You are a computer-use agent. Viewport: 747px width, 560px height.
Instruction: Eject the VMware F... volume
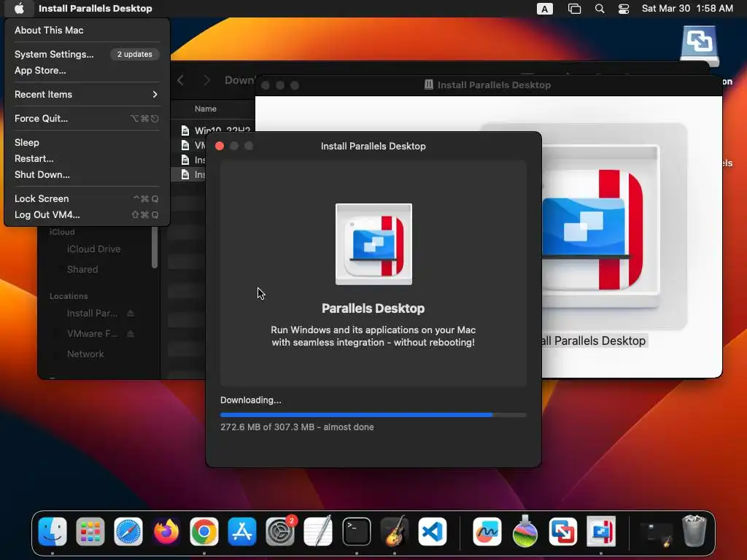[x=131, y=334]
